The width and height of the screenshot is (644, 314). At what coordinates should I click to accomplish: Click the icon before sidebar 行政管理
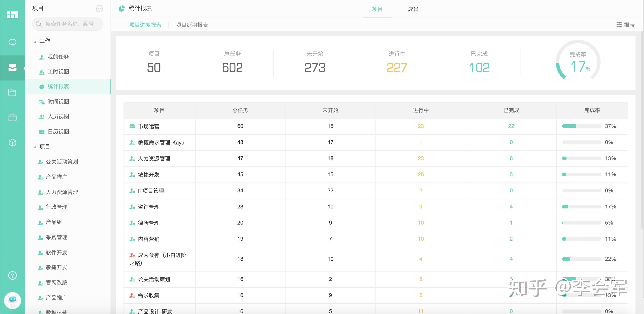click(40, 207)
